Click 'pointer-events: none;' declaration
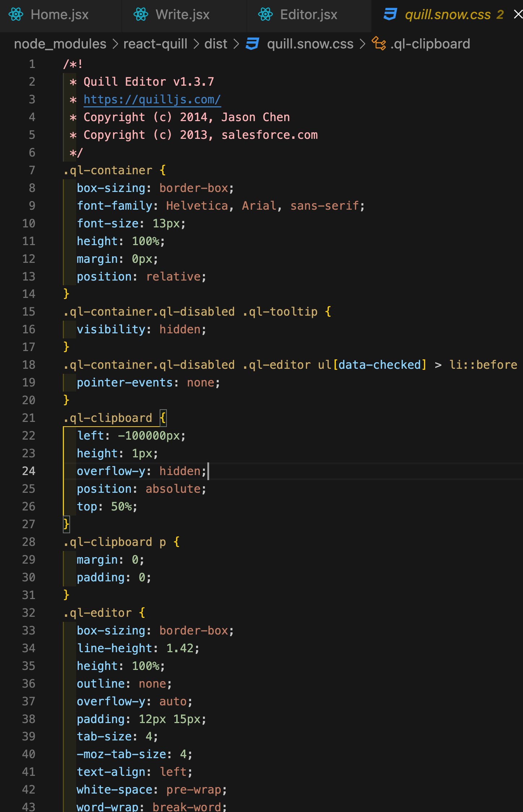This screenshot has width=523, height=812. (148, 383)
